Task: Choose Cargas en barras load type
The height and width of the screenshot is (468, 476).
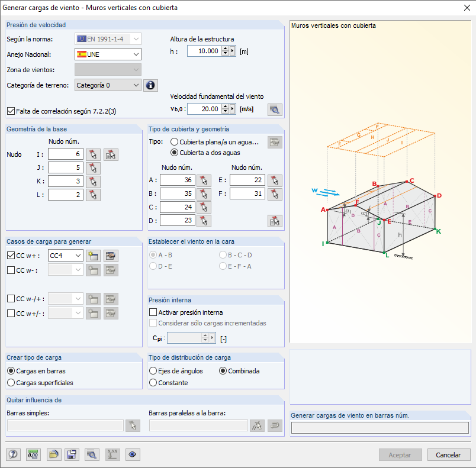Action: 11,371
